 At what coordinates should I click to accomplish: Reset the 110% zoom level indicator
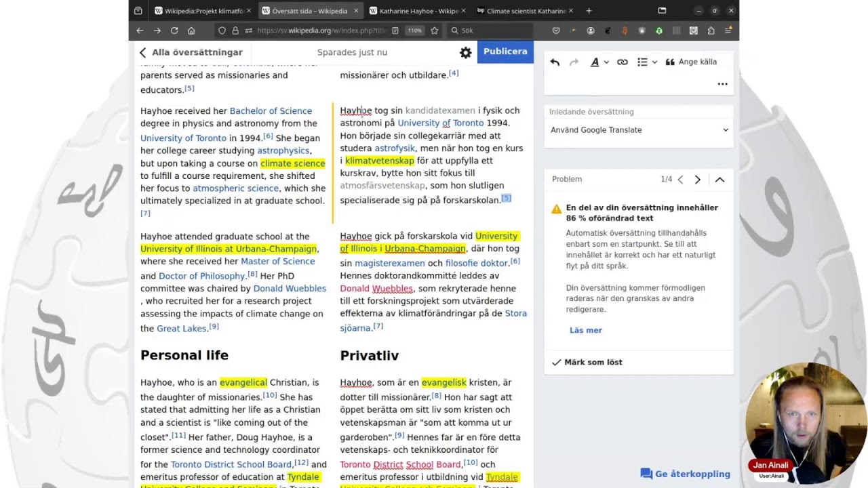point(414,30)
